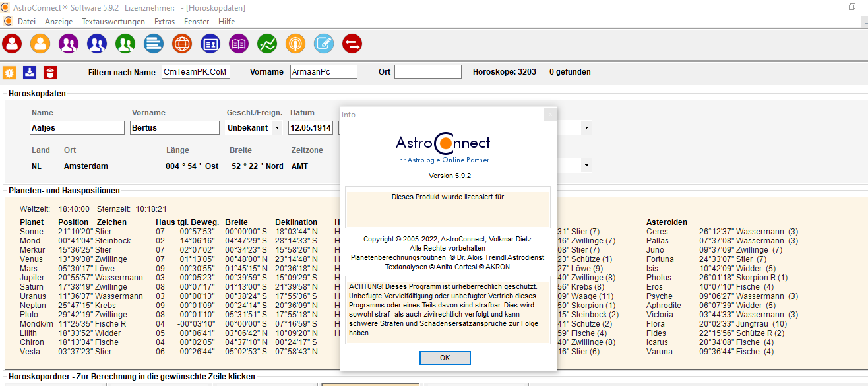Click the empty Ort filter field
The width and height of the screenshot is (868, 386).
tap(428, 71)
